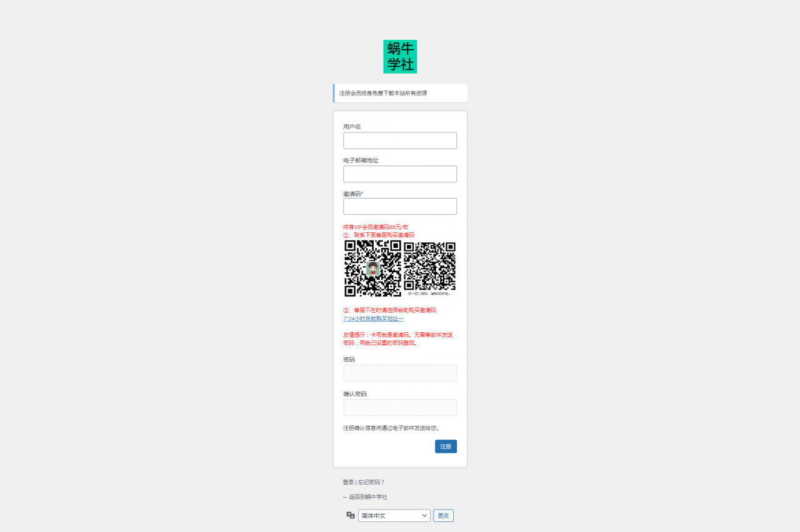Focus the 确认密码 input field
Image resolution: width=800 pixels, height=532 pixels.
pos(400,407)
